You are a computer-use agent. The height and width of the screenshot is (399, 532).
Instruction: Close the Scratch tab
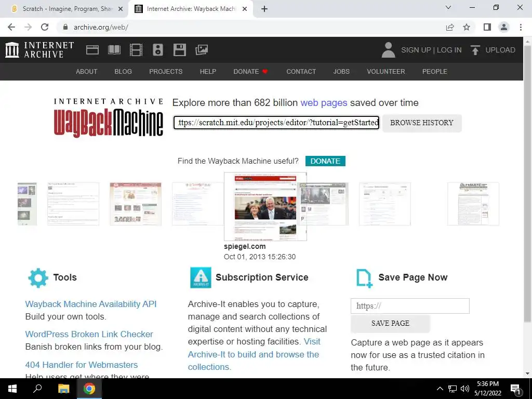121,9
